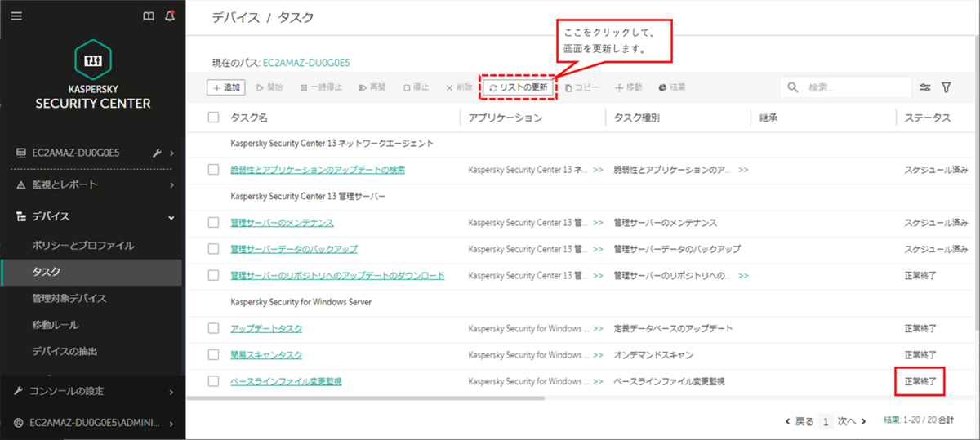Viewport: 980px width, 440px height.
Task: Open 脆弱性とアプリケーションのアップデートの検索 task link
Action: tap(318, 170)
